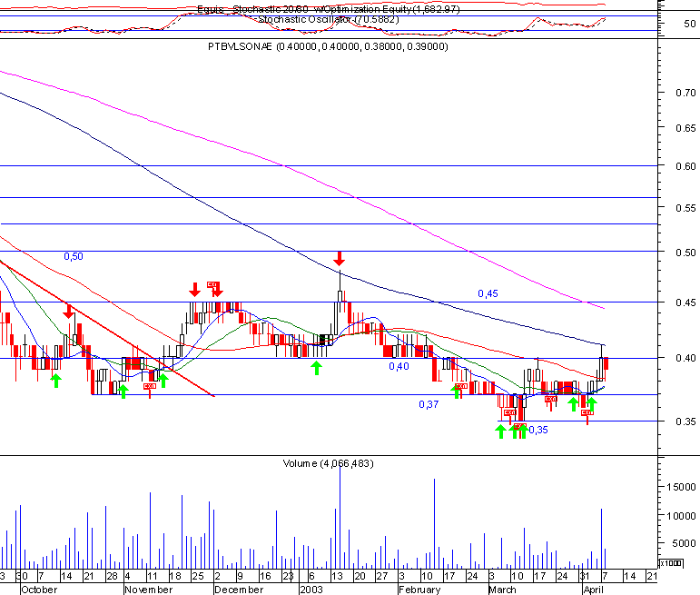Viewport: 700px width, 595px height.
Task: Click the x1000 volume scale box
Action: 671,563
